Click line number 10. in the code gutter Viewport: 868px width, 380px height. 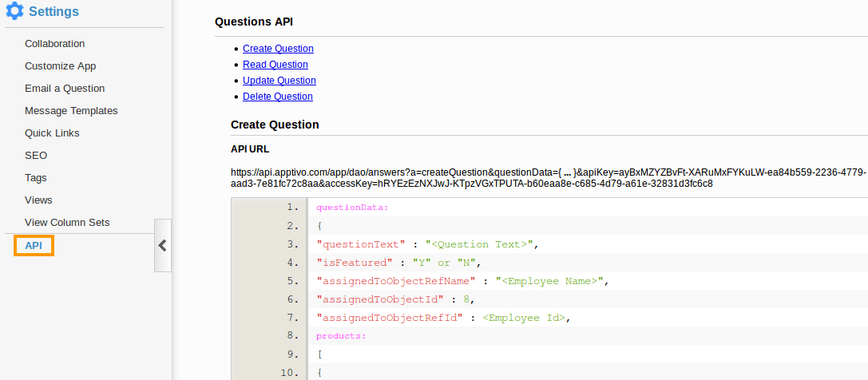coord(290,372)
